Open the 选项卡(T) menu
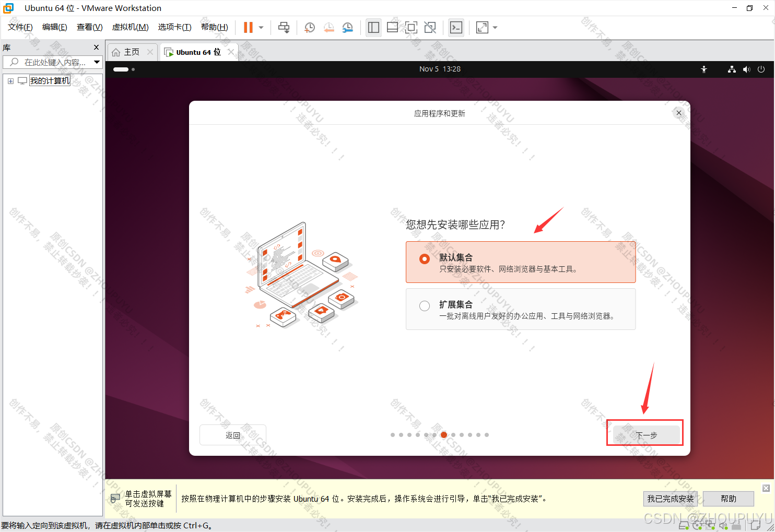This screenshot has height=532, width=775. [174, 27]
